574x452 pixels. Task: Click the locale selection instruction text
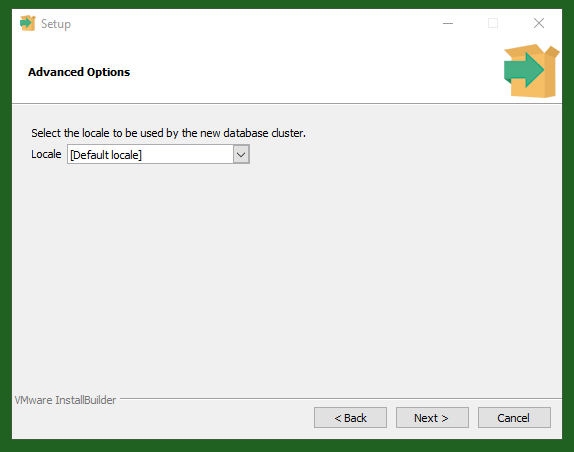168,133
